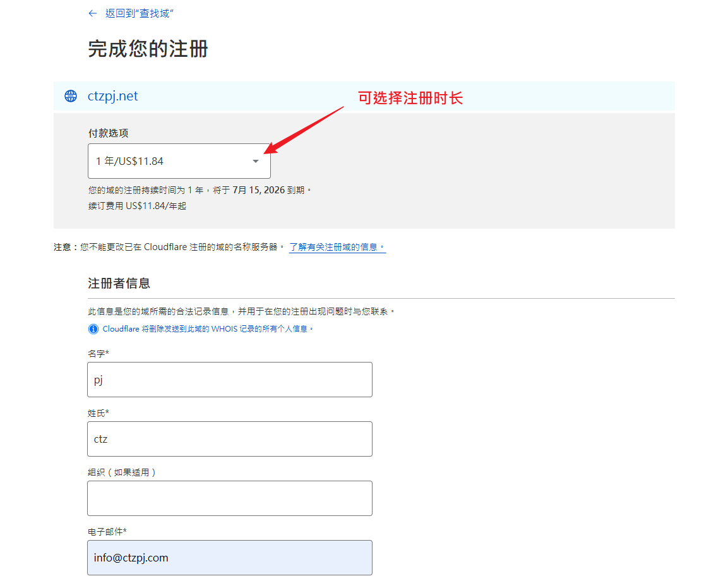Select the 电子邮件 field with info@ctzpj.com
Image resolution: width=716 pixels, height=588 pixels.
[229, 558]
